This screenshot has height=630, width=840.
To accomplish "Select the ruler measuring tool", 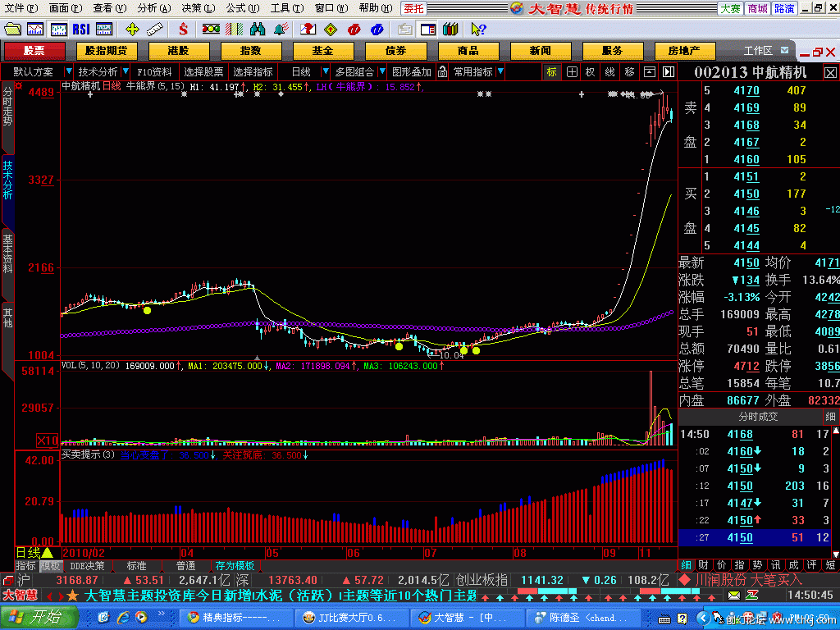I will tap(155, 29).
